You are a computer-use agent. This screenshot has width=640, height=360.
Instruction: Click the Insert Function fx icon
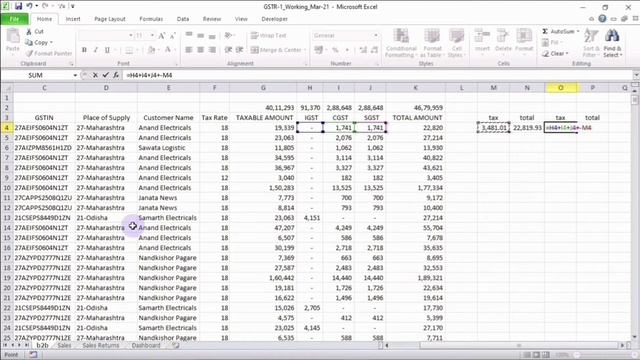(x=116, y=75)
